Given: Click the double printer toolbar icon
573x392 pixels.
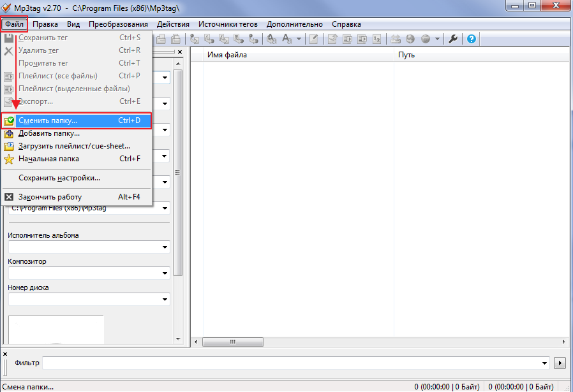Looking at the screenshot, I should coord(175,39).
